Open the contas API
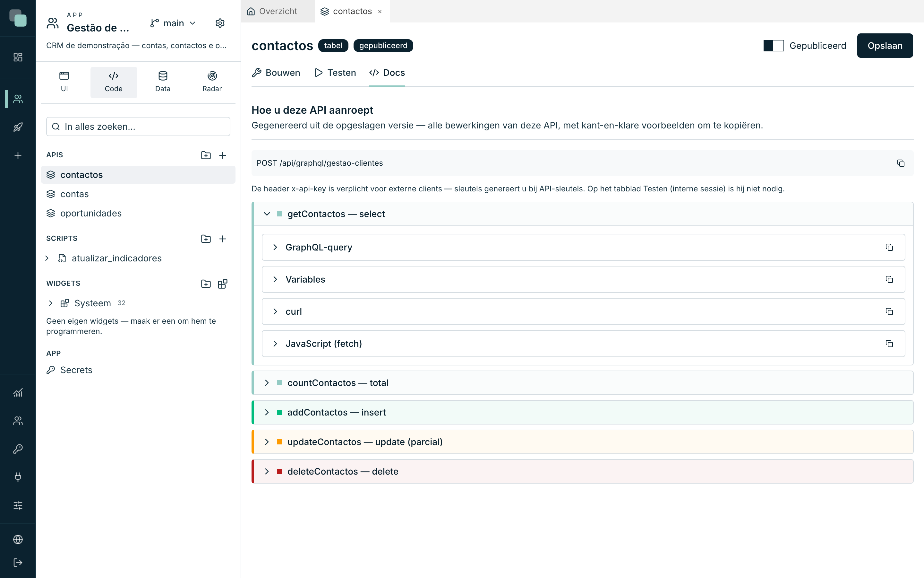The image size is (924, 578). (x=138, y=194)
